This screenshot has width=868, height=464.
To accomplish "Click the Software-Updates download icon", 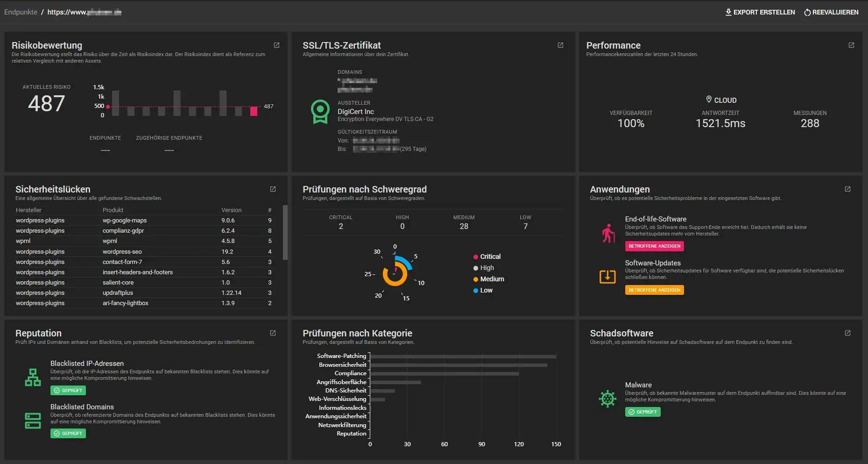I will (607, 277).
